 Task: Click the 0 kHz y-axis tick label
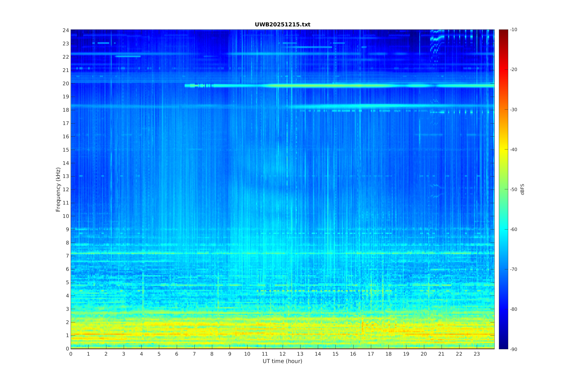(67, 349)
